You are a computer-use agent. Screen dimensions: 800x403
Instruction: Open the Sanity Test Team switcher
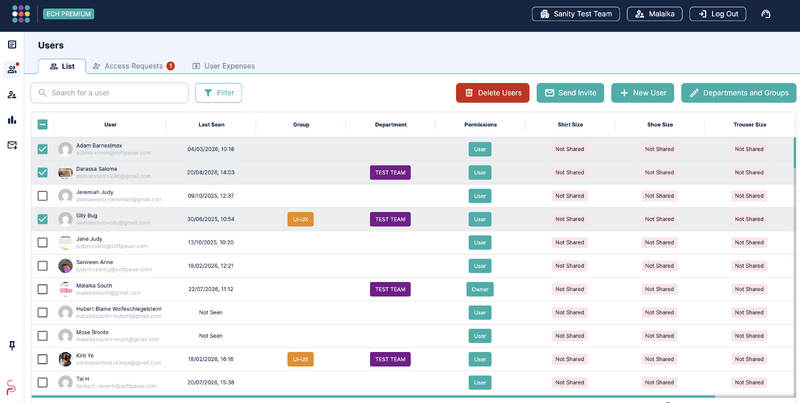coord(576,14)
